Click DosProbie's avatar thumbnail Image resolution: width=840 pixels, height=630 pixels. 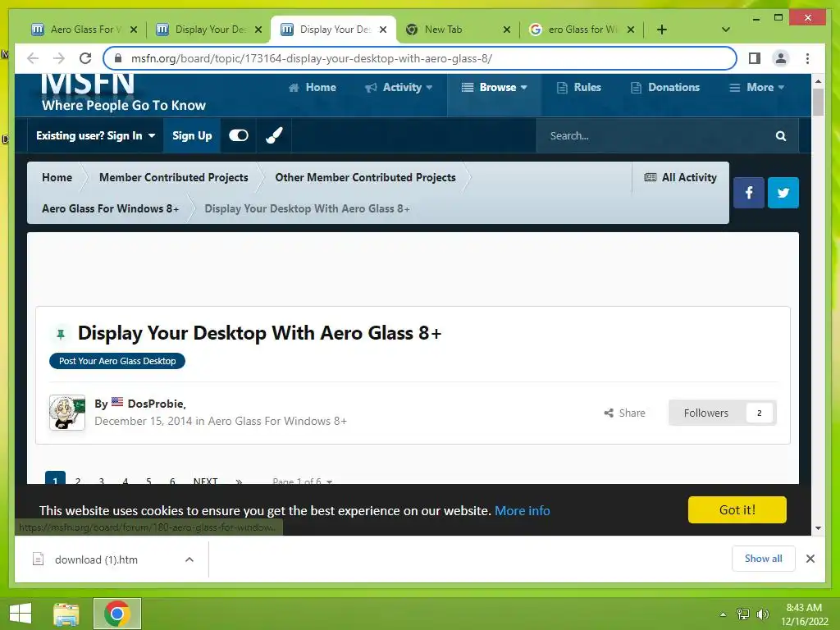[x=67, y=413]
